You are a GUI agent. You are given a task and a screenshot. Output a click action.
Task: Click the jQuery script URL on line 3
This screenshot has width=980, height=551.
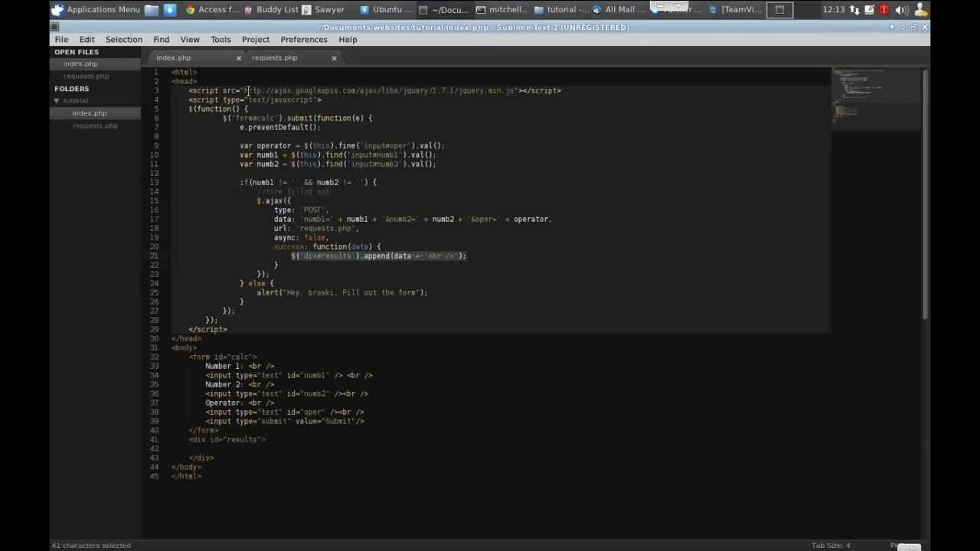coord(381,90)
